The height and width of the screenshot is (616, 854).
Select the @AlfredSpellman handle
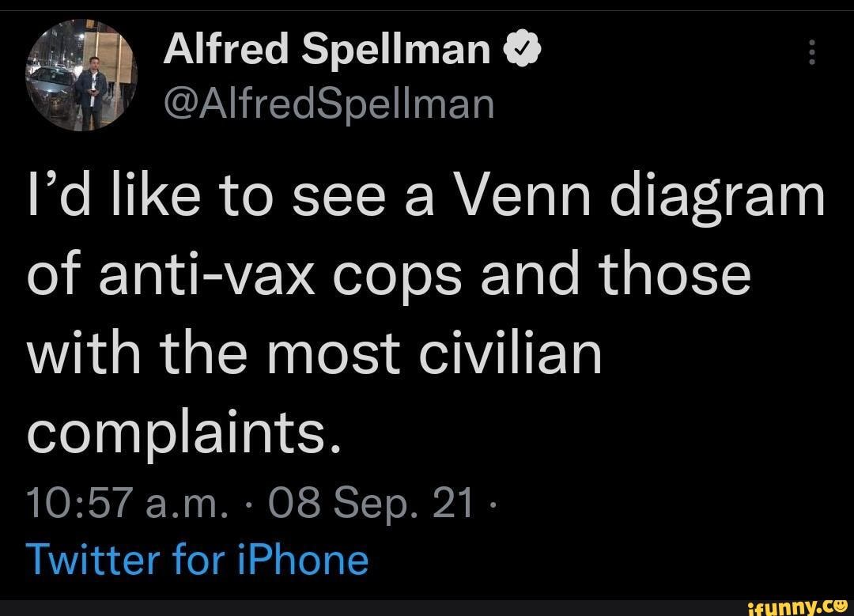330,101
